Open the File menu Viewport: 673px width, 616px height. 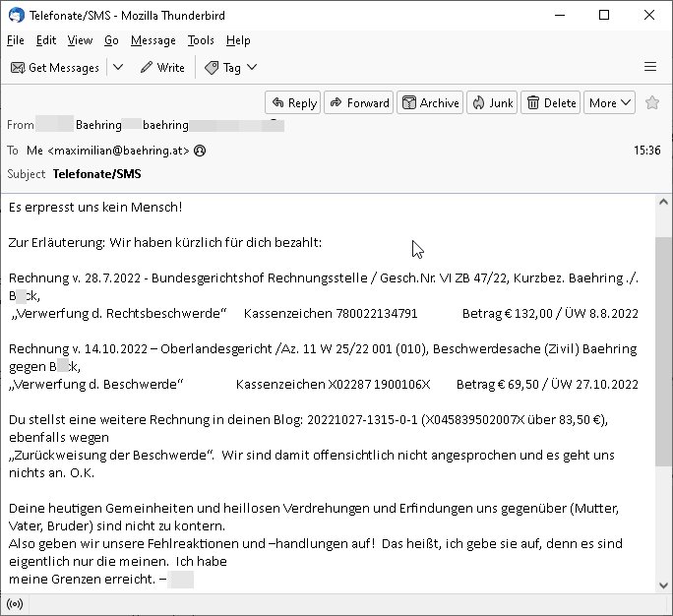16,40
